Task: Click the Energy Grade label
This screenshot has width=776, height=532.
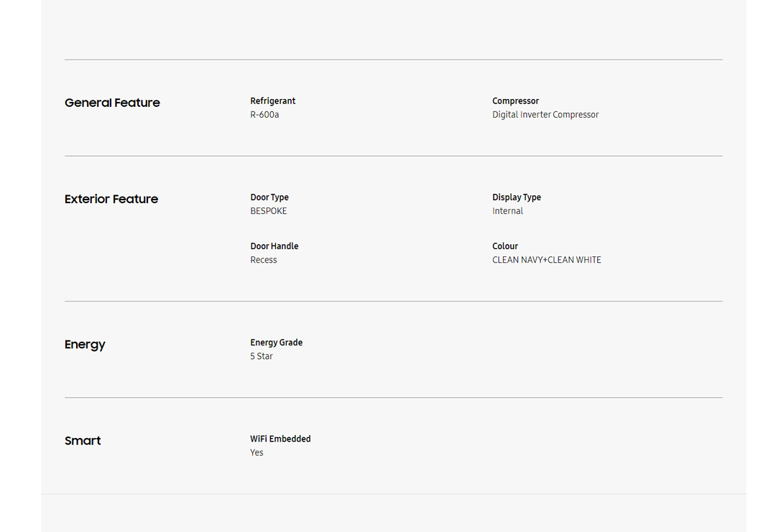Action: coord(277,342)
